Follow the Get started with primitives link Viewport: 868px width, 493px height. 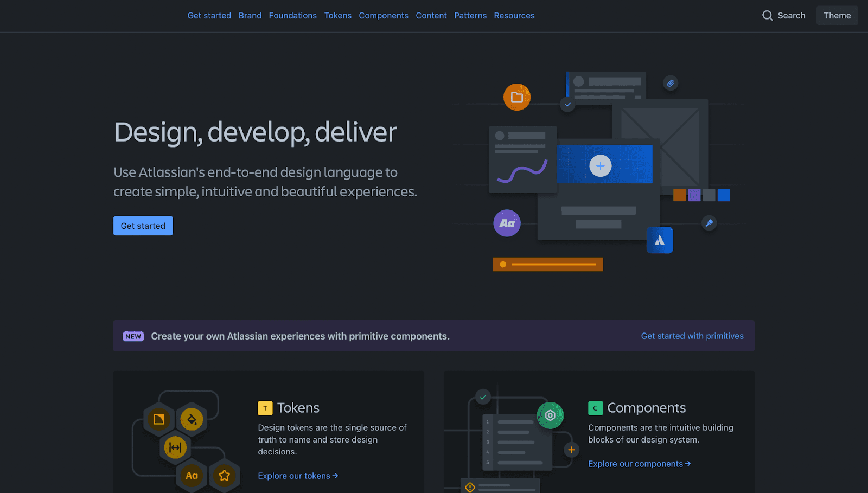692,336
